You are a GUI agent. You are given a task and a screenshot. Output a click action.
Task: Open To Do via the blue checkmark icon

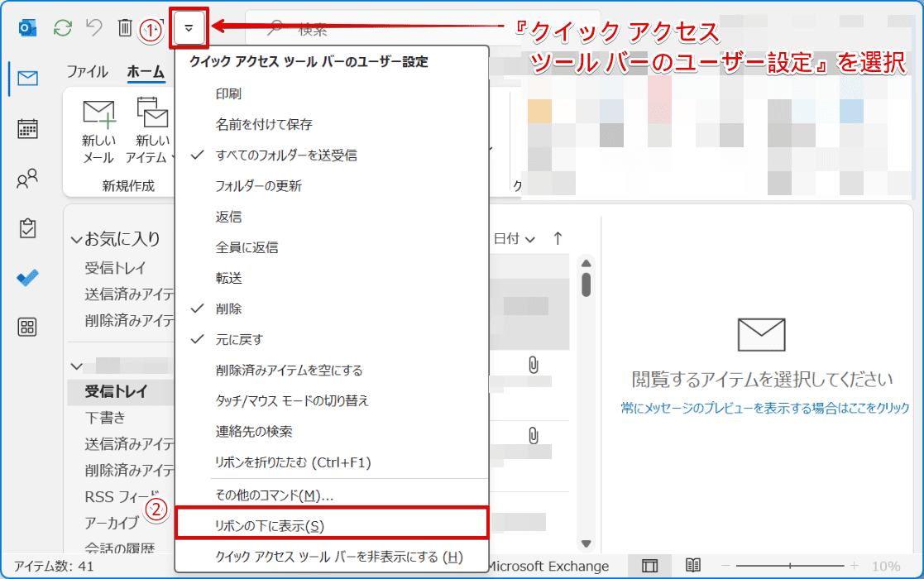(27, 278)
